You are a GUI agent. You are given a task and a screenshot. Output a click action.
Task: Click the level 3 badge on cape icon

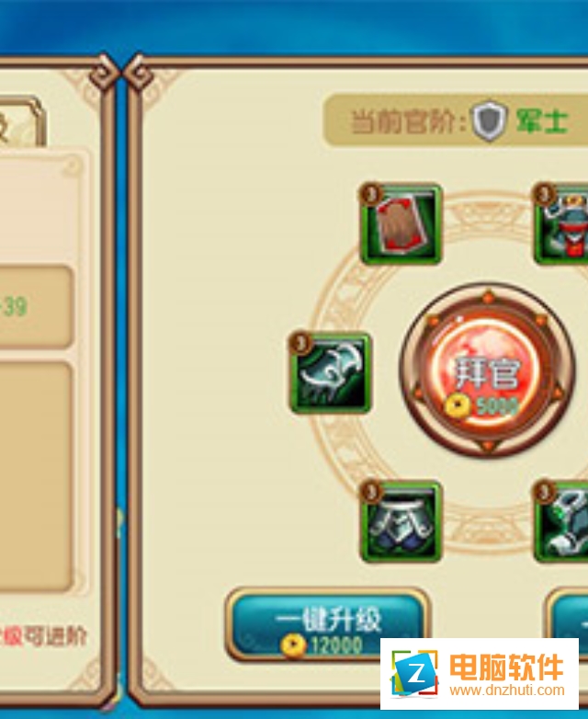[371, 194]
